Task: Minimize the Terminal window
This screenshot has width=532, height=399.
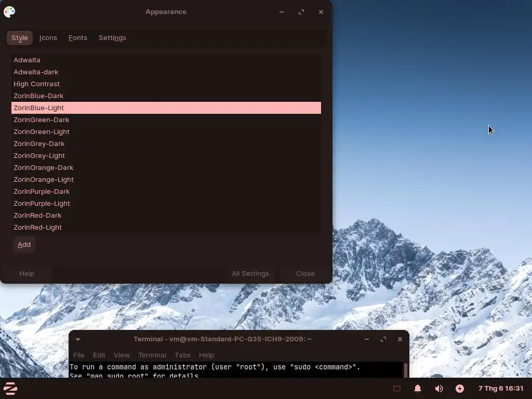Action: [367, 339]
